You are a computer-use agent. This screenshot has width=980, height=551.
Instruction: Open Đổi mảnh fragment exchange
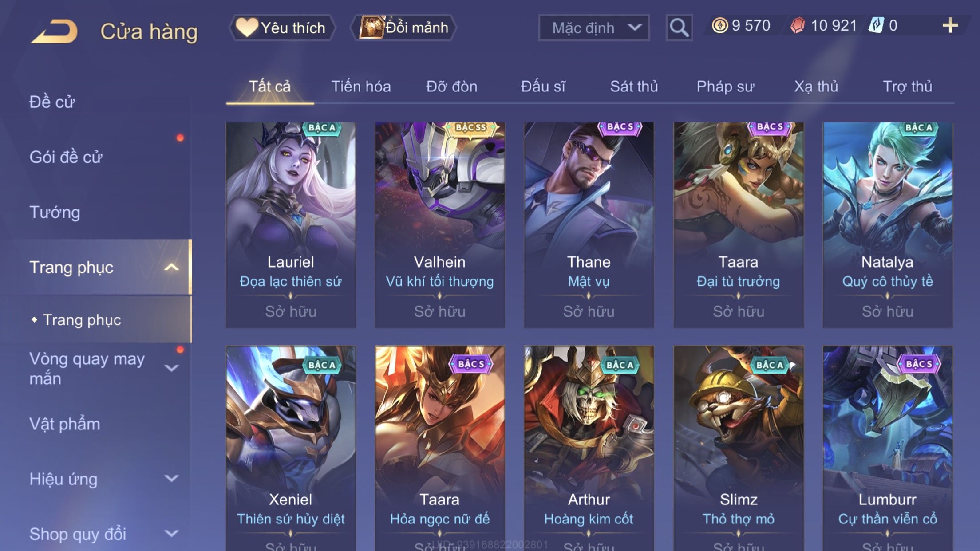403,28
